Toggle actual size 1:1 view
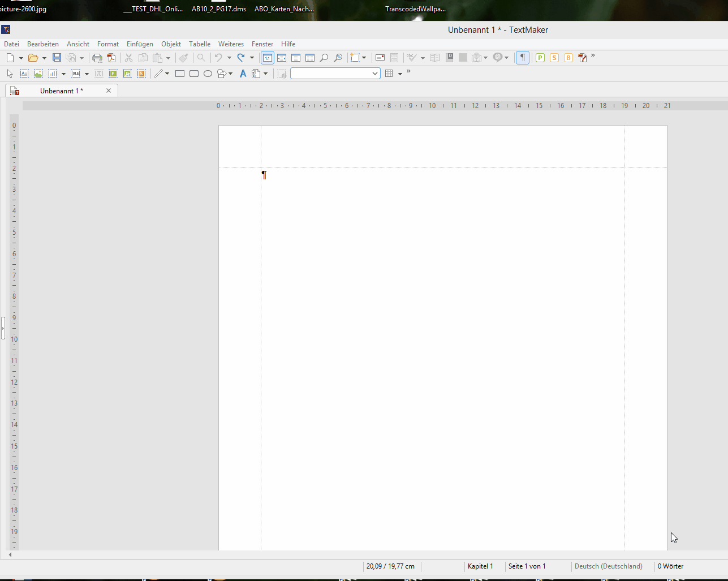Viewport: 728px width, 581px height. 268,58
